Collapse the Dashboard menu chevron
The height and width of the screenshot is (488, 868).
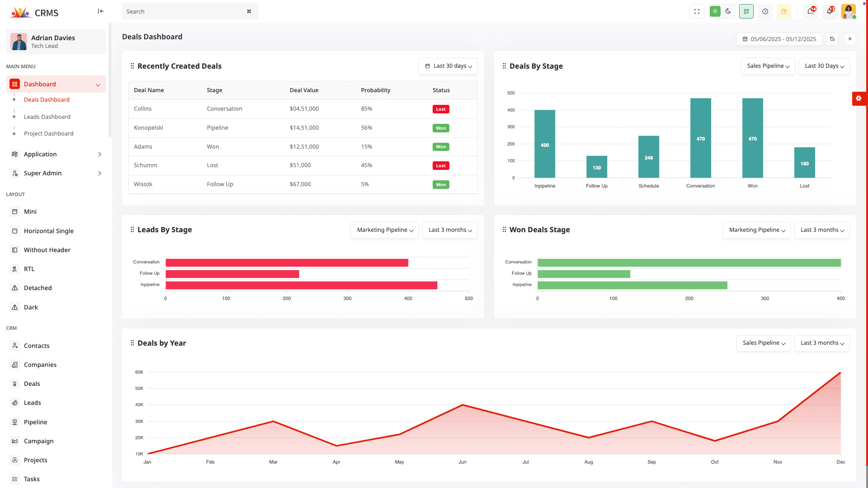(x=98, y=84)
